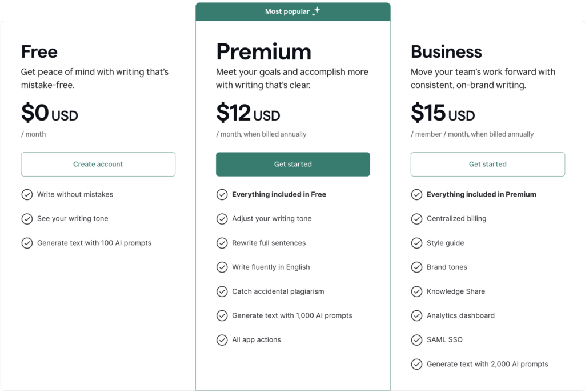Click the checkmark beside "Analytics dashboard"
This screenshot has height=392, width=585.
point(417,315)
